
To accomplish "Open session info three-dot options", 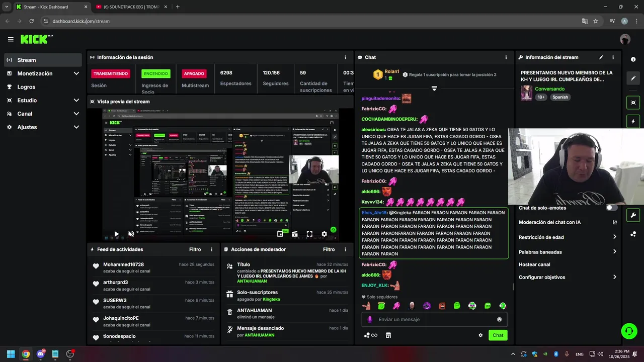I will [x=345, y=57].
